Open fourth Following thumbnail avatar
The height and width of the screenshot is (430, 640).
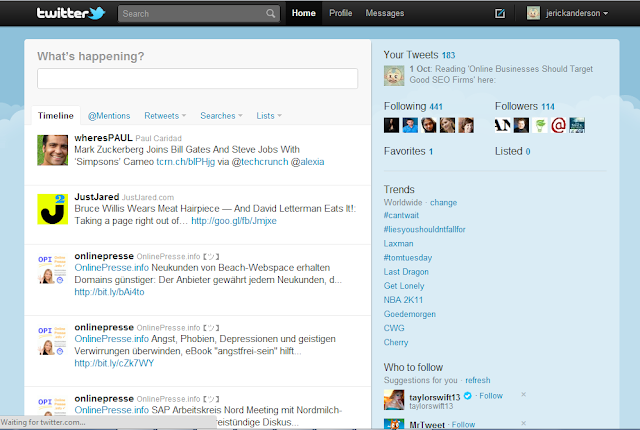coord(447,125)
